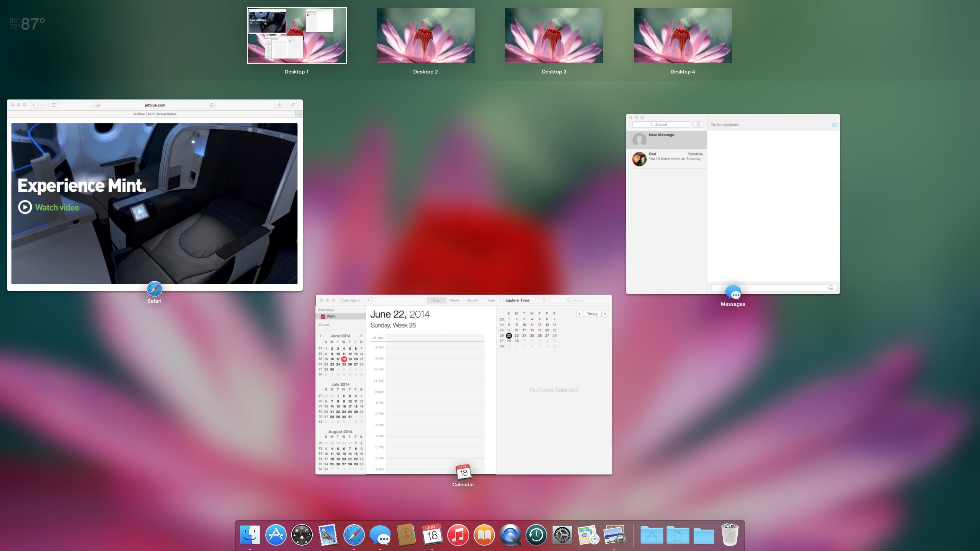Click the Safari app icon under window
The width and height of the screenshot is (980, 551).
coord(154,289)
